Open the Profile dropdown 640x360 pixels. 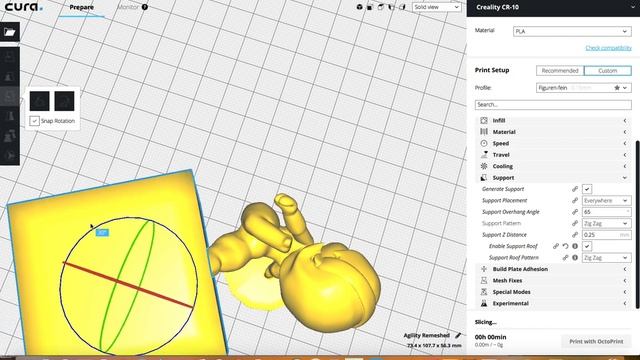click(584, 88)
